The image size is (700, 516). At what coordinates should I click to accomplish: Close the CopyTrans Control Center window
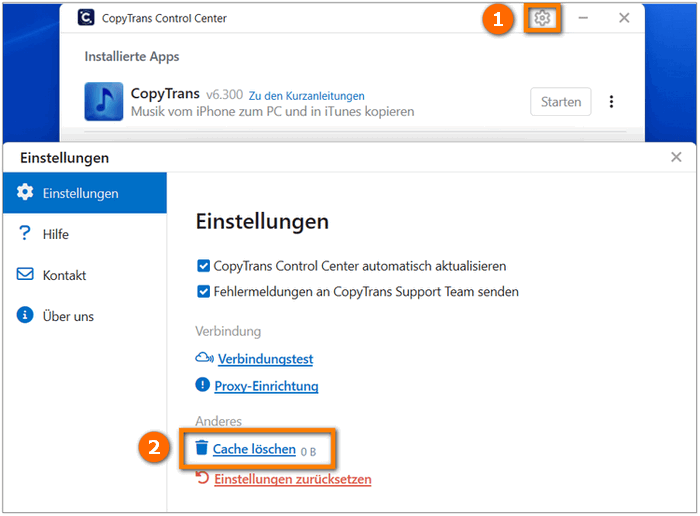click(624, 18)
